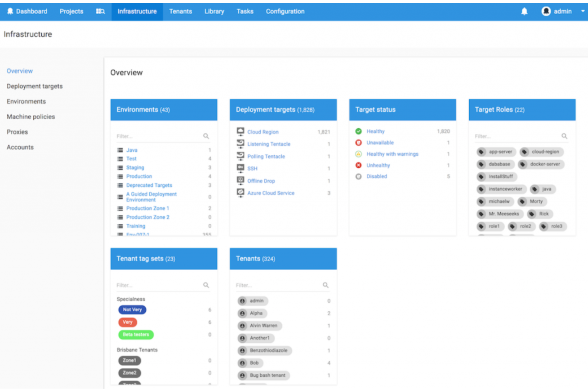This screenshot has height=392, width=588.
Task: Click the Offline Drop icon
Action: pyautogui.click(x=240, y=180)
